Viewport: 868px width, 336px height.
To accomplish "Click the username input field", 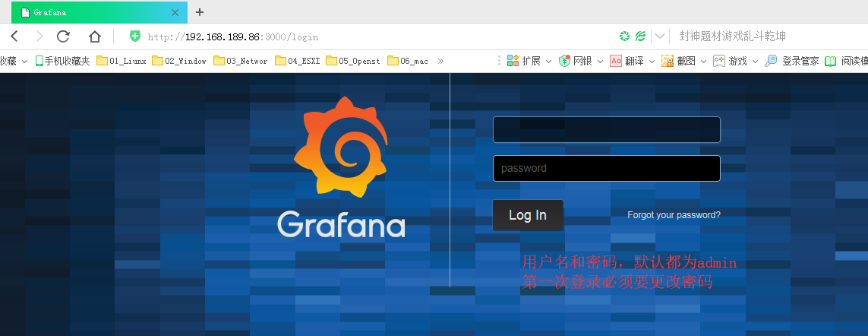I will point(606,129).
